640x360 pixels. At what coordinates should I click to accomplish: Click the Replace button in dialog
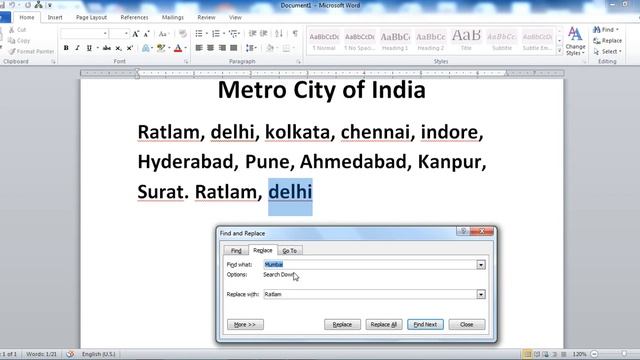tap(342, 324)
